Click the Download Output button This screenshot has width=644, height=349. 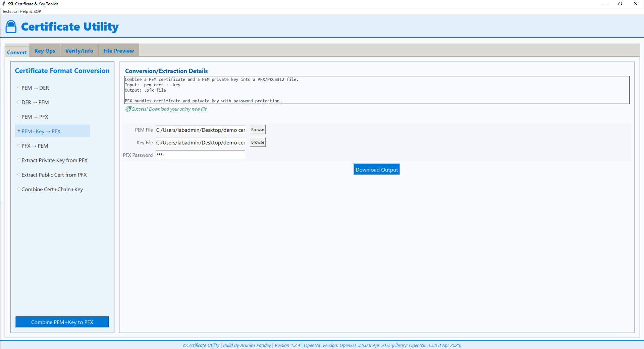tap(376, 169)
